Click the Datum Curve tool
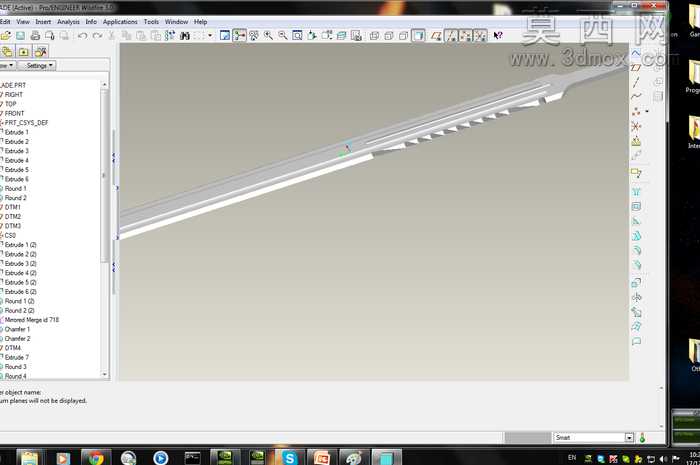 coord(636,96)
